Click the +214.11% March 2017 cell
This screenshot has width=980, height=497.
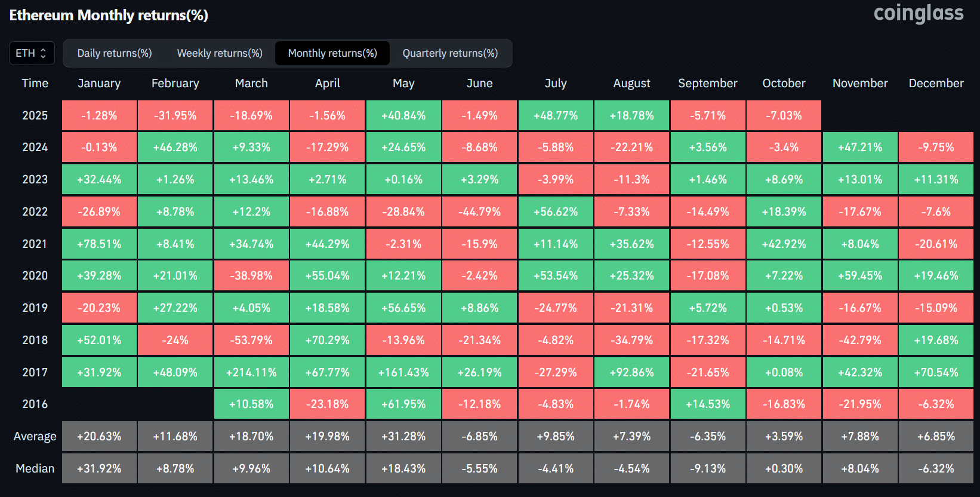point(251,372)
